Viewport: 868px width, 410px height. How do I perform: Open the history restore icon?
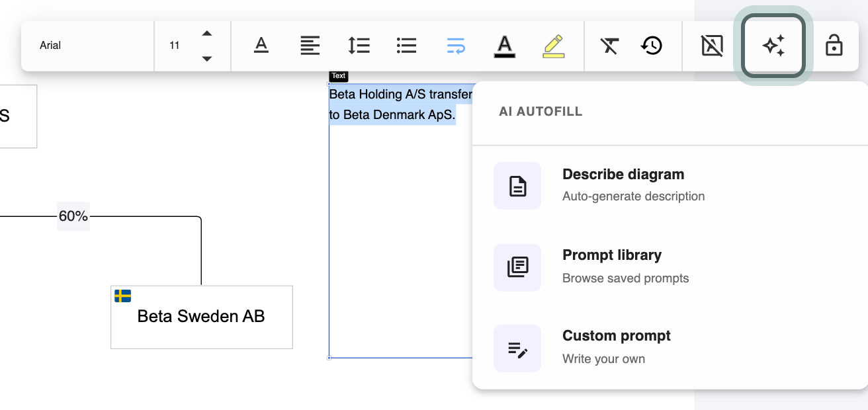click(x=652, y=46)
